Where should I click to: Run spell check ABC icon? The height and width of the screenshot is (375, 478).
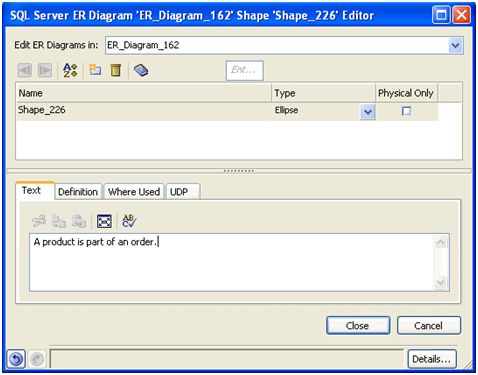point(129,221)
